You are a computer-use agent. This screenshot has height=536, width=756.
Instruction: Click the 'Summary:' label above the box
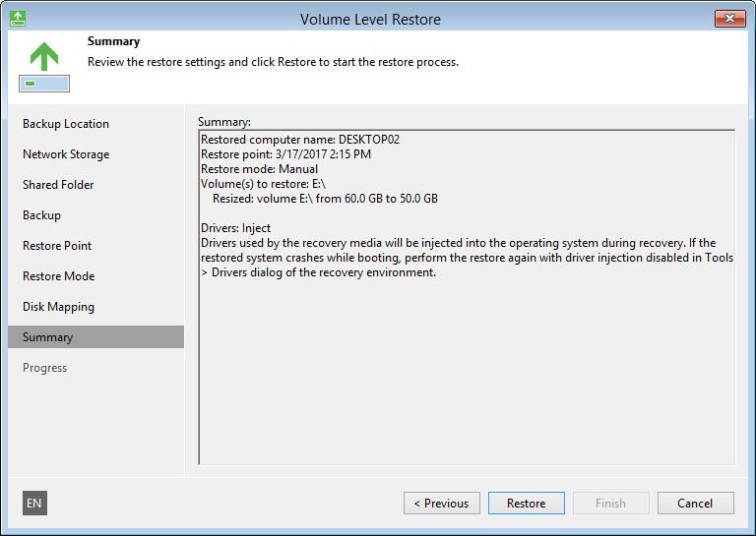coord(224,122)
